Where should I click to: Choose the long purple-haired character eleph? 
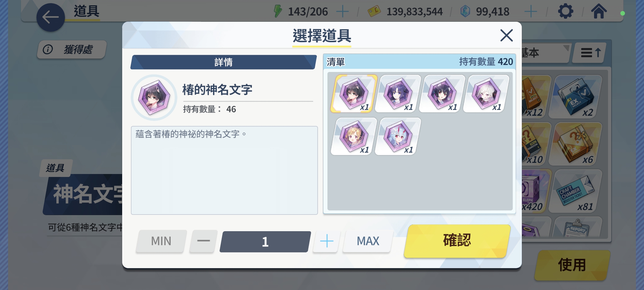point(398,93)
